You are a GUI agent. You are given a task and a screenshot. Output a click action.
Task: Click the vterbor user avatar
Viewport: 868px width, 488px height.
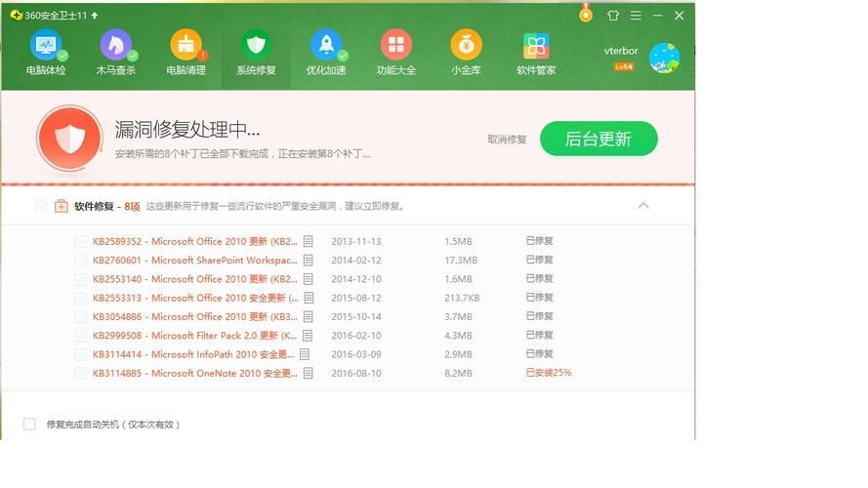coord(664,58)
